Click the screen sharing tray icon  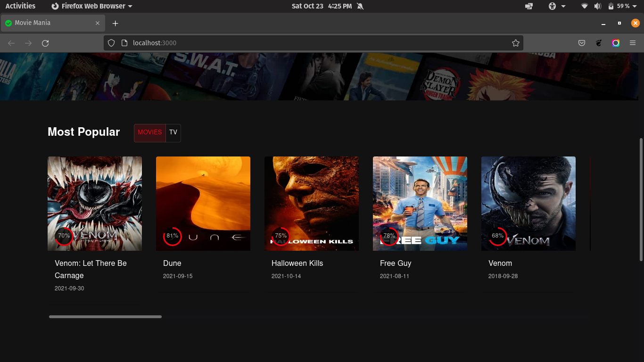528,6
